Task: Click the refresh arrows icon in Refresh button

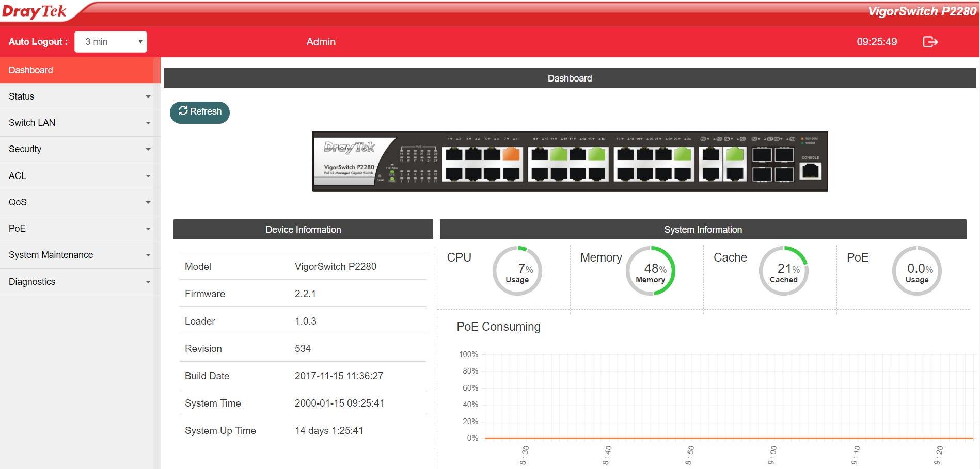Action: pos(183,111)
